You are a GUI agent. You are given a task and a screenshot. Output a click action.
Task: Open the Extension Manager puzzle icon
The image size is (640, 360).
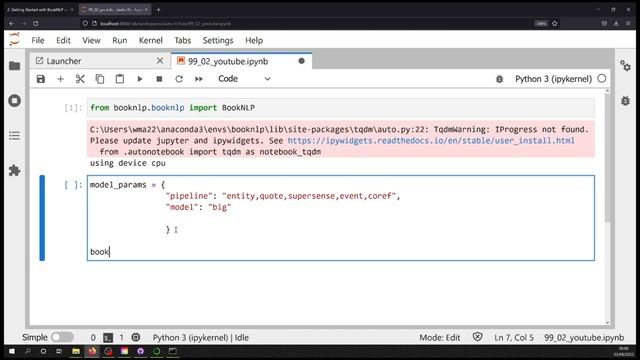point(15,170)
